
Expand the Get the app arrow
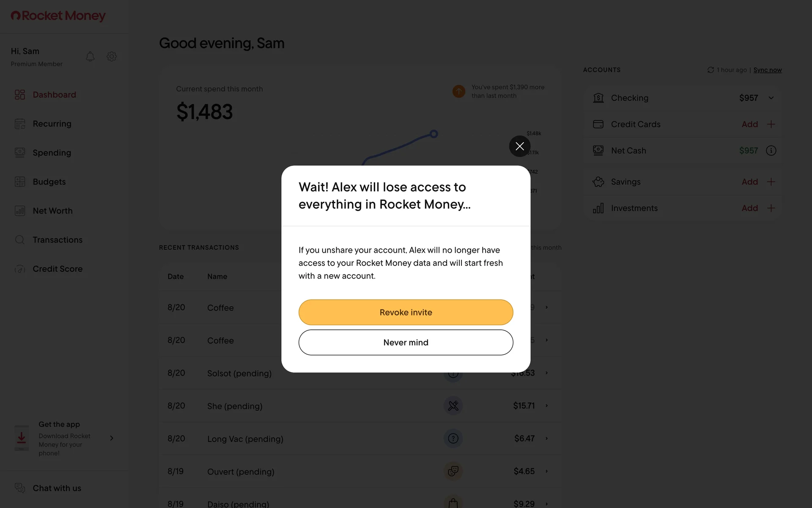tap(112, 438)
